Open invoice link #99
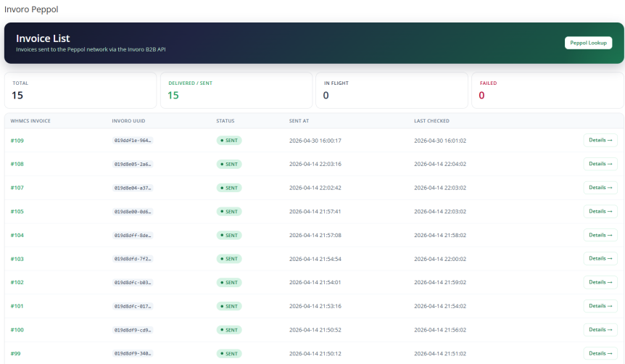Screen dimensions: 625x364 tap(15, 354)
